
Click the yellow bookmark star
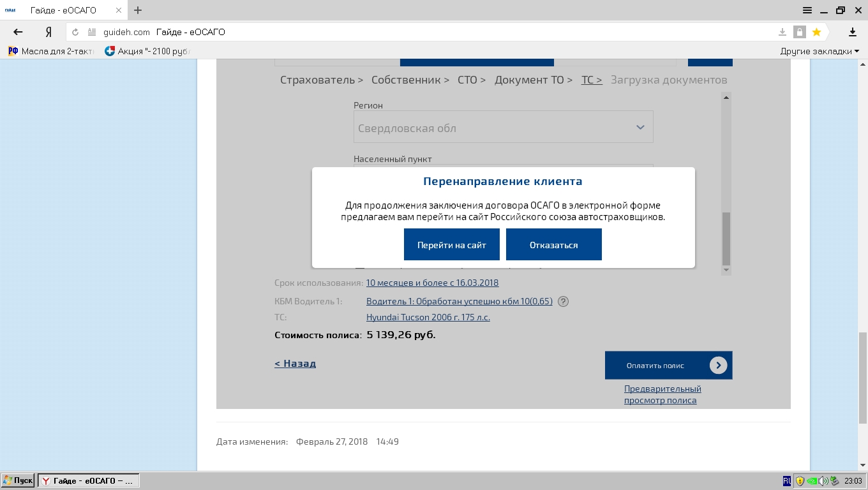pyautogui.click(x=816, y=32)
